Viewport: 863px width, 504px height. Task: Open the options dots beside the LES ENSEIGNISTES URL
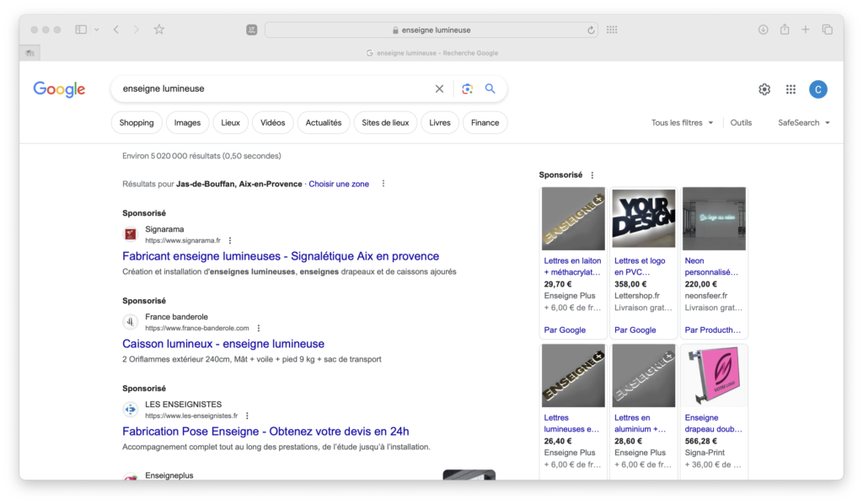click(247, 416)
